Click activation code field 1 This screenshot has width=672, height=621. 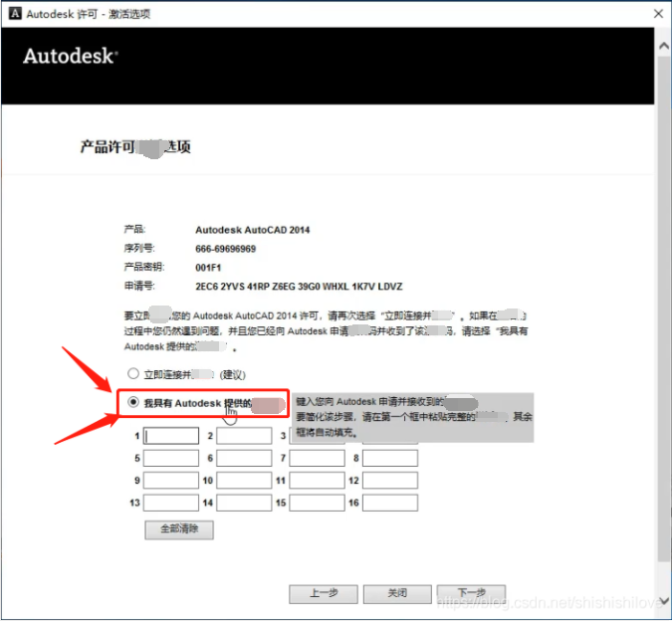click(x=171, y=436)
